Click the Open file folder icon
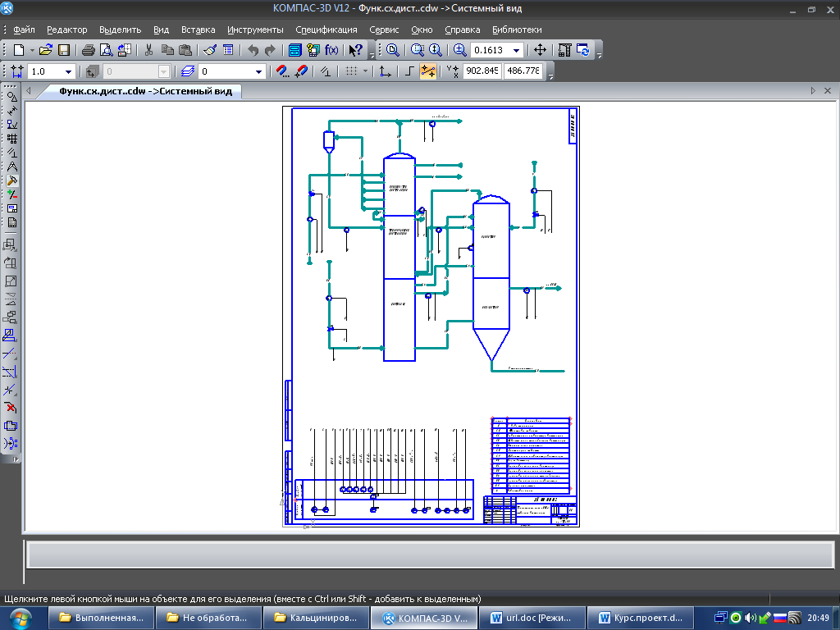 pyautogui.click(x=46, y=50)
